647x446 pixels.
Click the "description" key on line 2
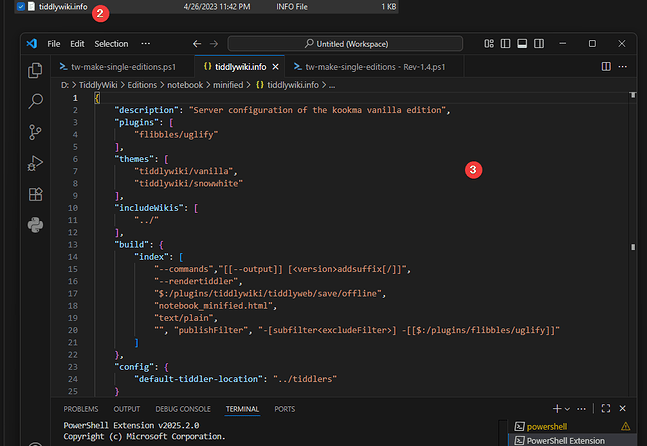click(146, 110)
